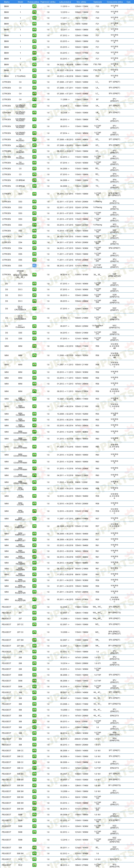
Task: Click the '200kW / 272KM' power cell
Action: tap(81, 739)
